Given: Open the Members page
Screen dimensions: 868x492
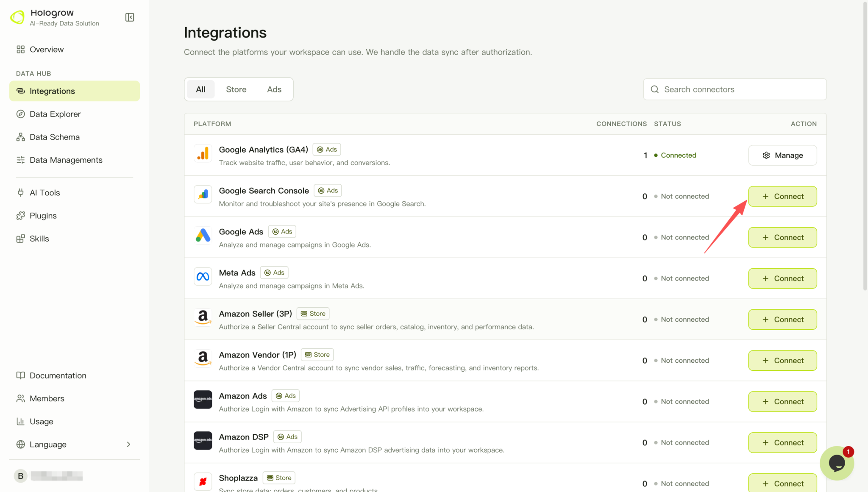Looking at the screenshot, I should (x=75, y=398).
